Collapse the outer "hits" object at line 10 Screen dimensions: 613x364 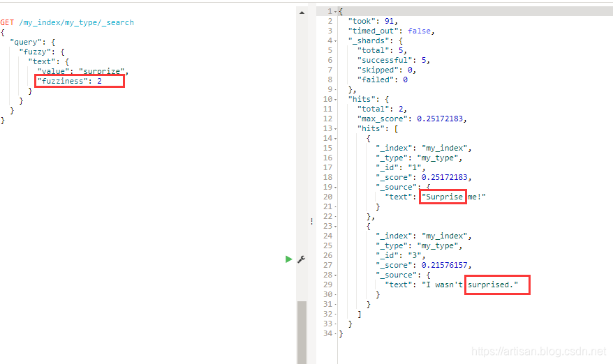(335, 100)
